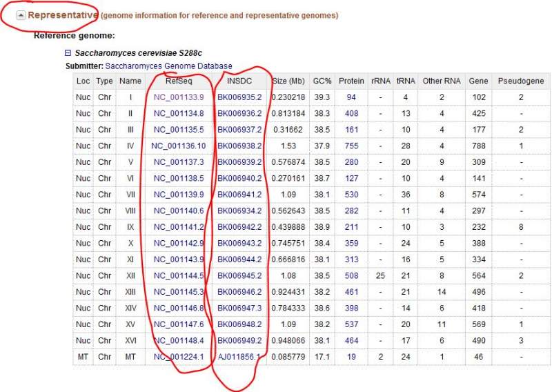Open RefSeq link NC_001147.6
552x392 pixels.
click(179, 324)
